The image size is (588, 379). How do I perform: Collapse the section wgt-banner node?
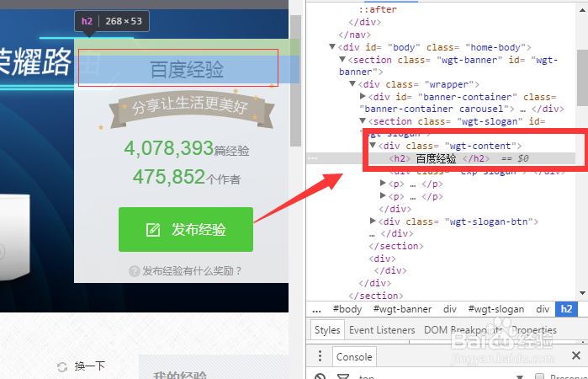point(342,59)
